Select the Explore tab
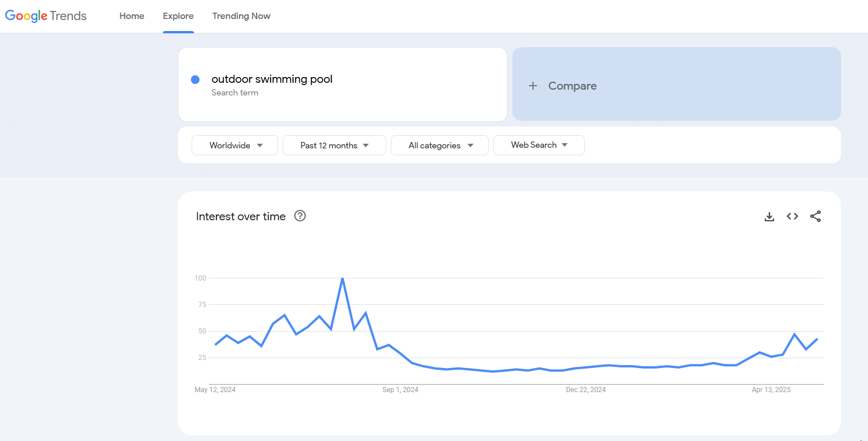Screen dimensions: 868x441 coord(178,16)
